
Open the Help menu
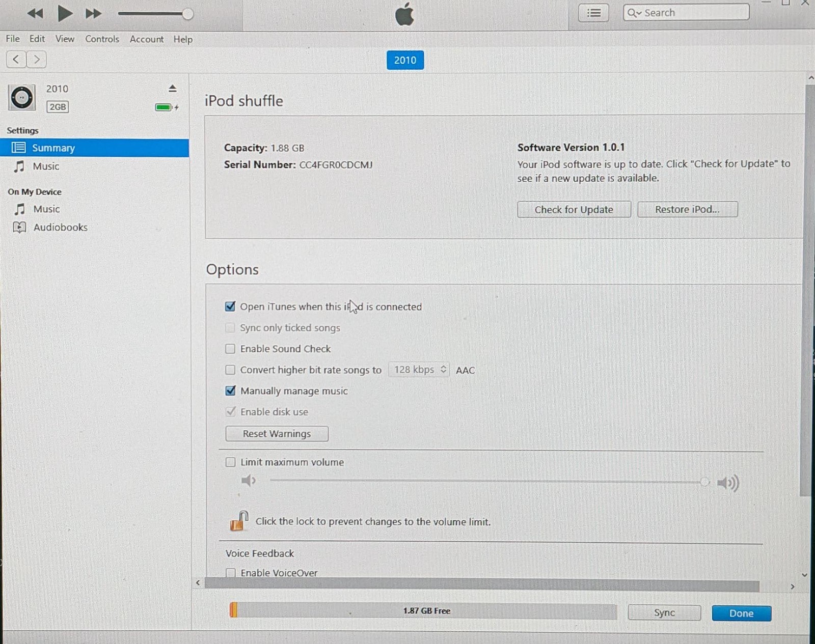[183, 39]
